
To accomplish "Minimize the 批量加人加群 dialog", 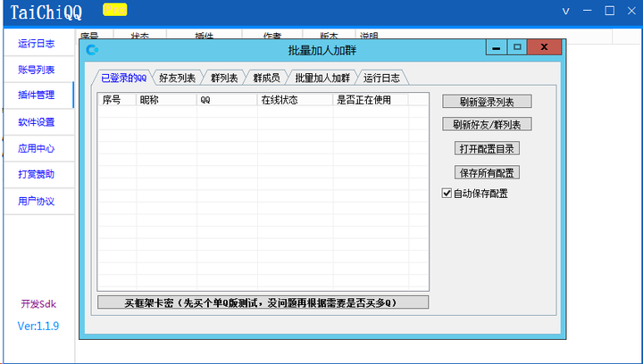I will [497, 47].
